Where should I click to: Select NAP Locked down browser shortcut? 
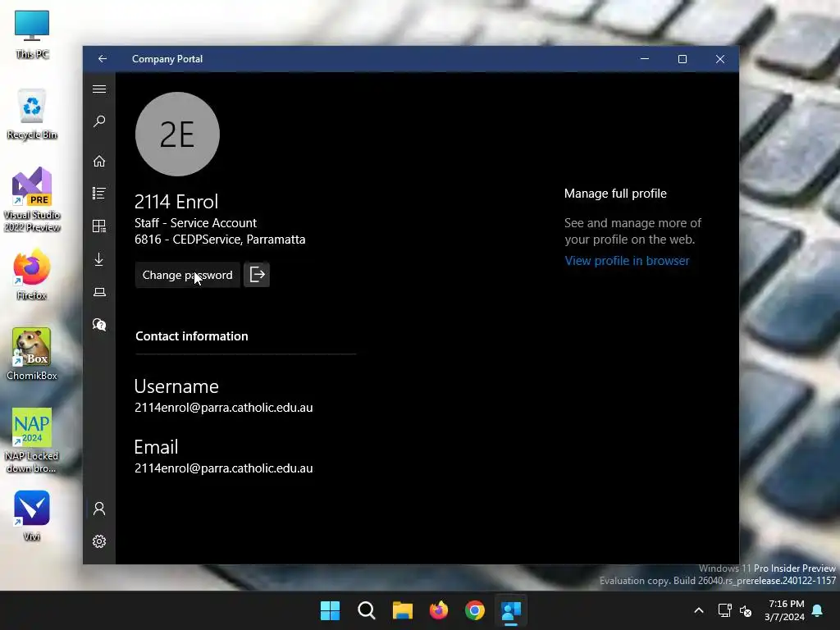tap(32, 441)
